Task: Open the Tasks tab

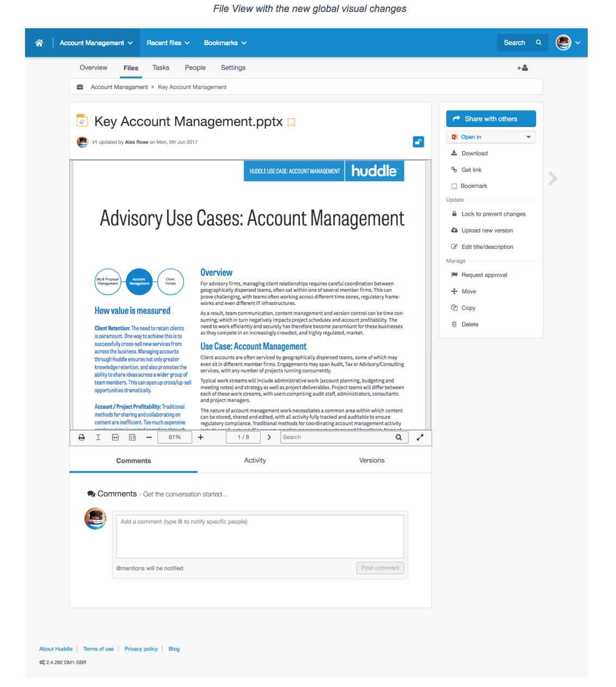Action: 161,68
